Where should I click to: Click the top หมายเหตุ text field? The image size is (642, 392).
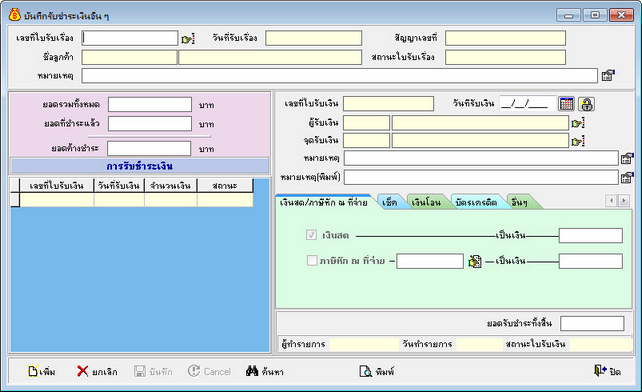pos(339,76)
